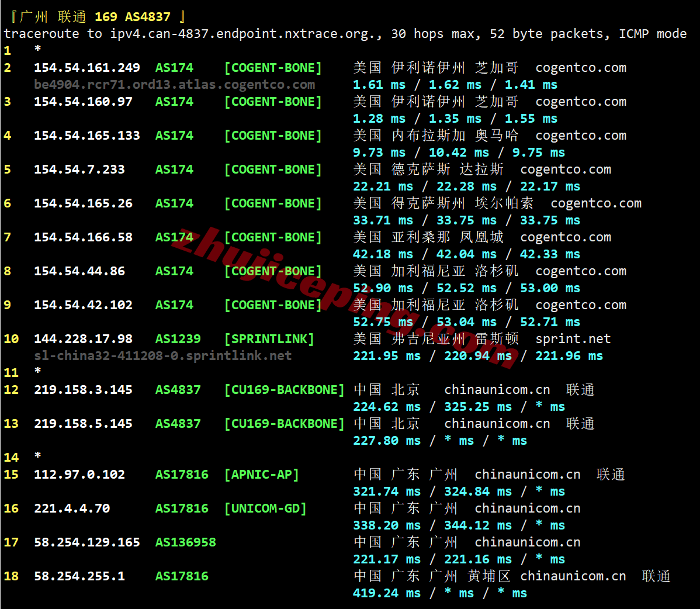700x609 pixels.
Task: Click AS1239 on hop 10
Action: 178,340
